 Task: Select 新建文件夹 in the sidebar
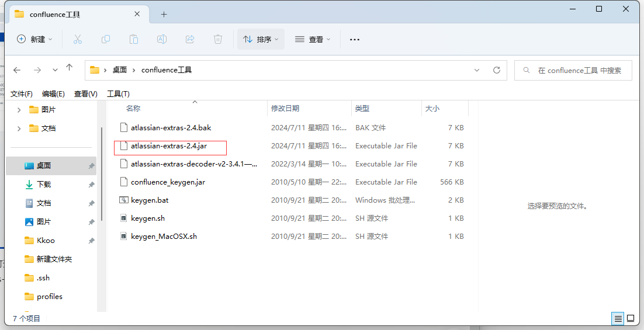click(x=51, y=259)
